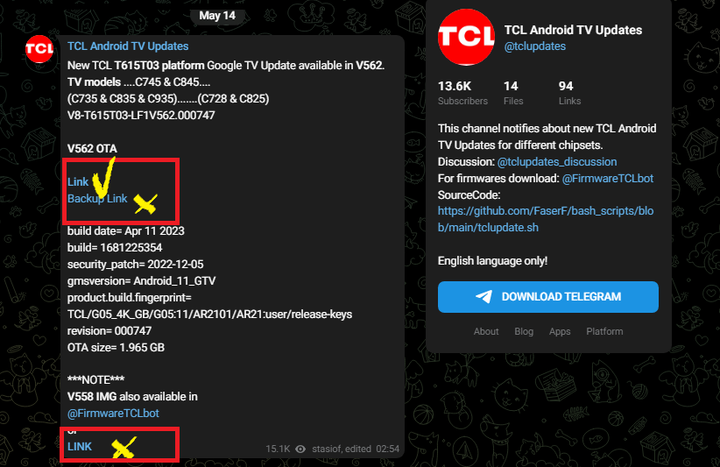Open @FirmwareTCLbot in channel description

[x=608, y=178]
